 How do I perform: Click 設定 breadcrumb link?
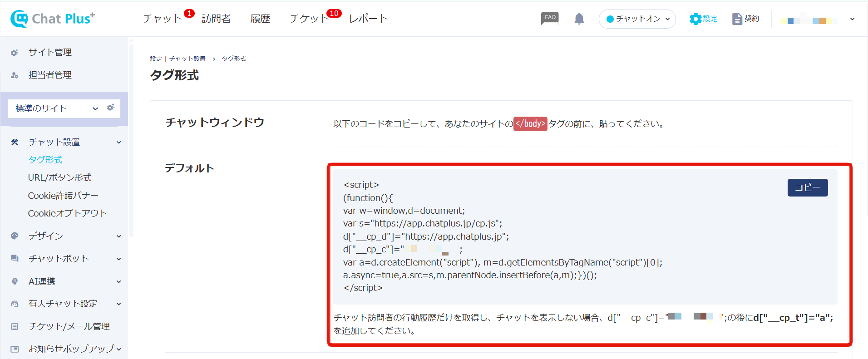pyautogui.click(x=156, y=59)
